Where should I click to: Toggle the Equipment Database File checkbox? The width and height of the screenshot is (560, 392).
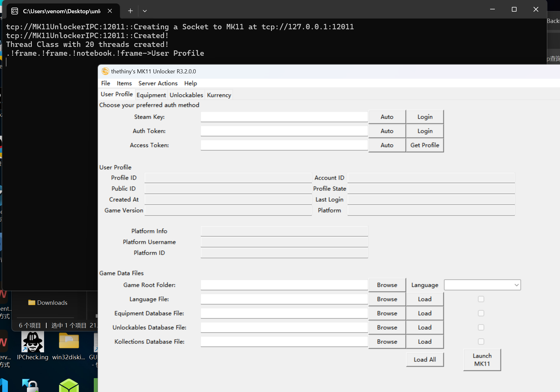481,313
